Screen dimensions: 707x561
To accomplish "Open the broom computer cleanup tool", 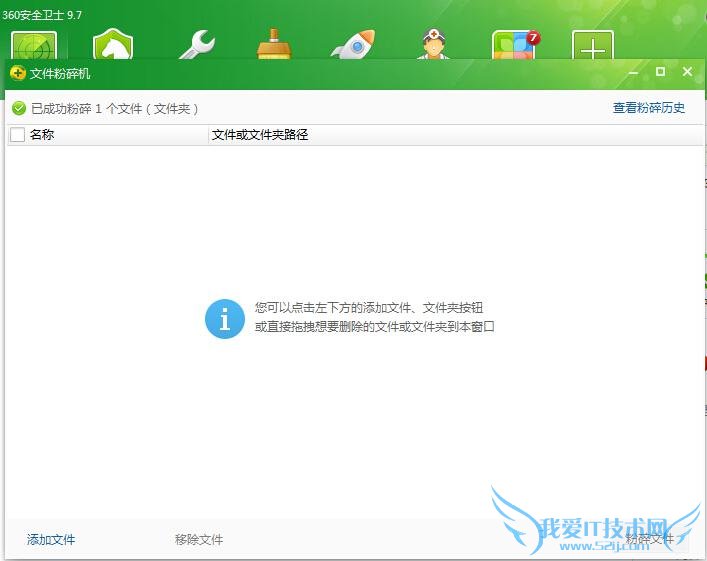I will [x=273, y=46].
